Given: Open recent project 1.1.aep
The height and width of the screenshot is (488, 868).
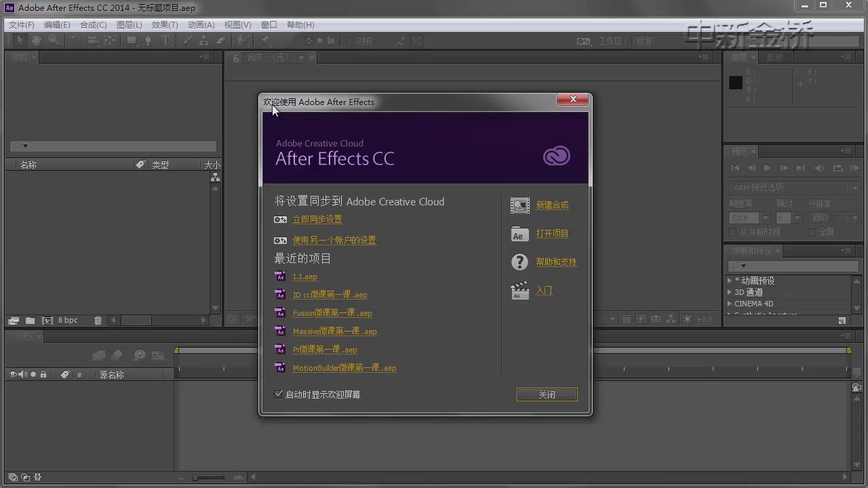Looking at the screenshot, I should (304, 277).
